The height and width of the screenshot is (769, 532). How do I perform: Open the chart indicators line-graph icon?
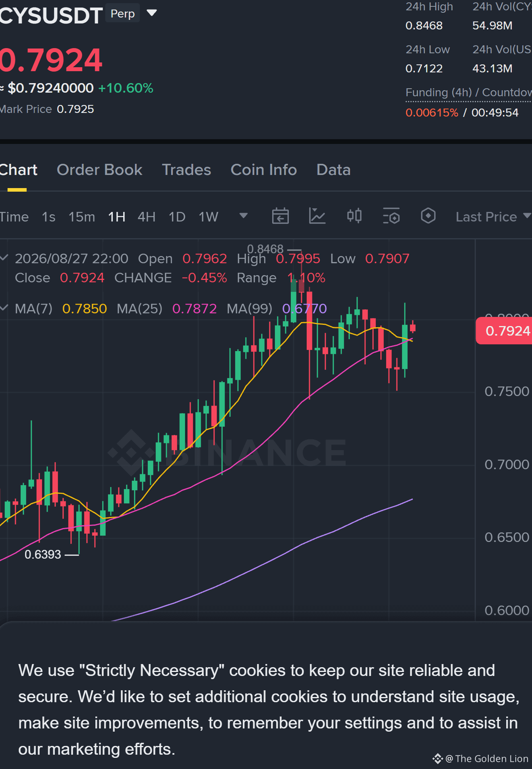(317, 216)
